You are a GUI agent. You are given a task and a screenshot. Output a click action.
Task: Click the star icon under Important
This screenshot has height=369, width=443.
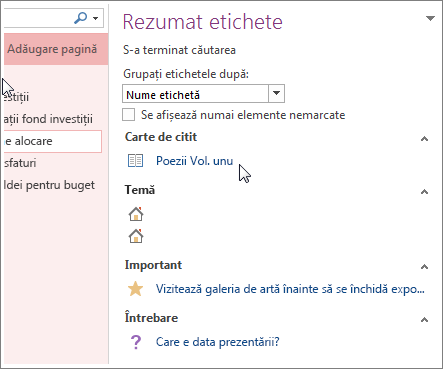click(x=135, y=289)
